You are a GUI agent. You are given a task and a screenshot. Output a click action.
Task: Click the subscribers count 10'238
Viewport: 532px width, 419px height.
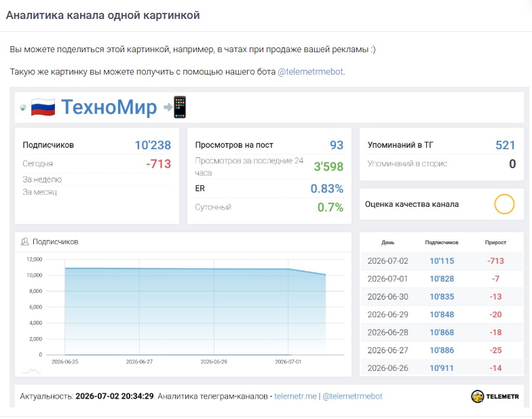click(153, 145)
